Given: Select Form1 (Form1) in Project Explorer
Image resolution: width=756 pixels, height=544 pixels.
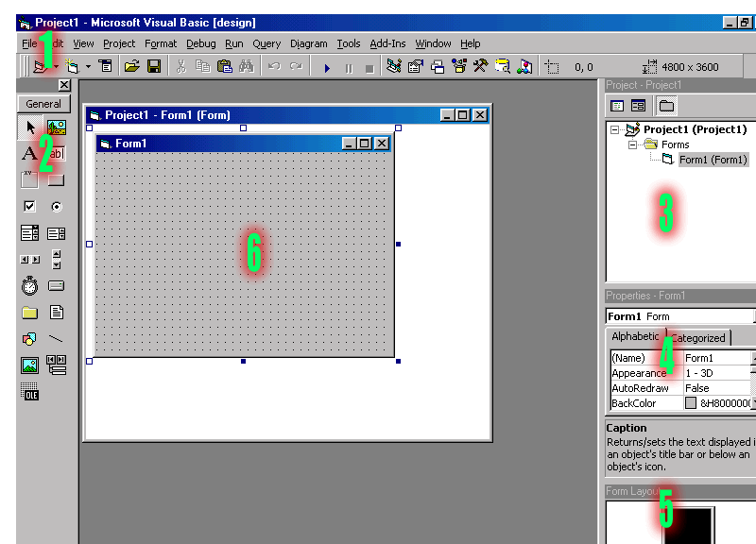Looking at the screenshot, I should click(x=713, y=160).
